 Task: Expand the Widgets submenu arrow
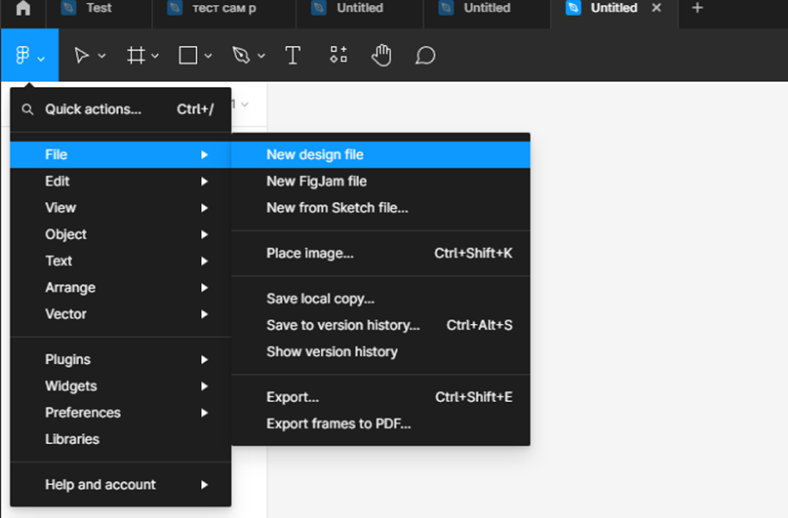click(x=204, y=386)
